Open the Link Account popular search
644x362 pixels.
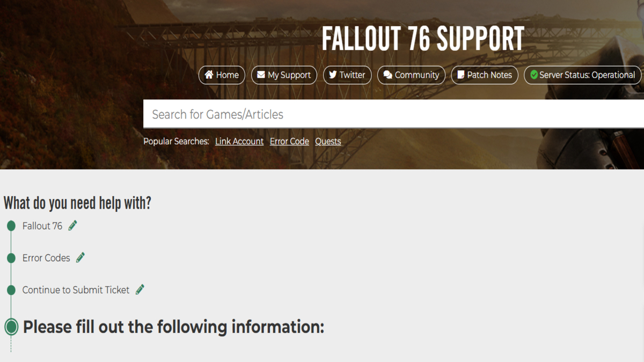(x=239, y=141)
